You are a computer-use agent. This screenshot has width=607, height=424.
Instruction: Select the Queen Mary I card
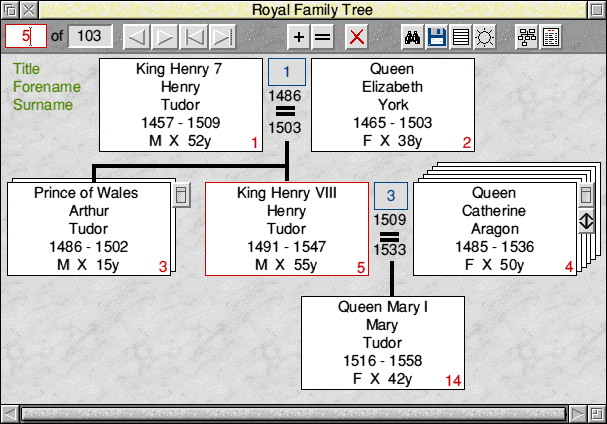click(x=384, y=342)
